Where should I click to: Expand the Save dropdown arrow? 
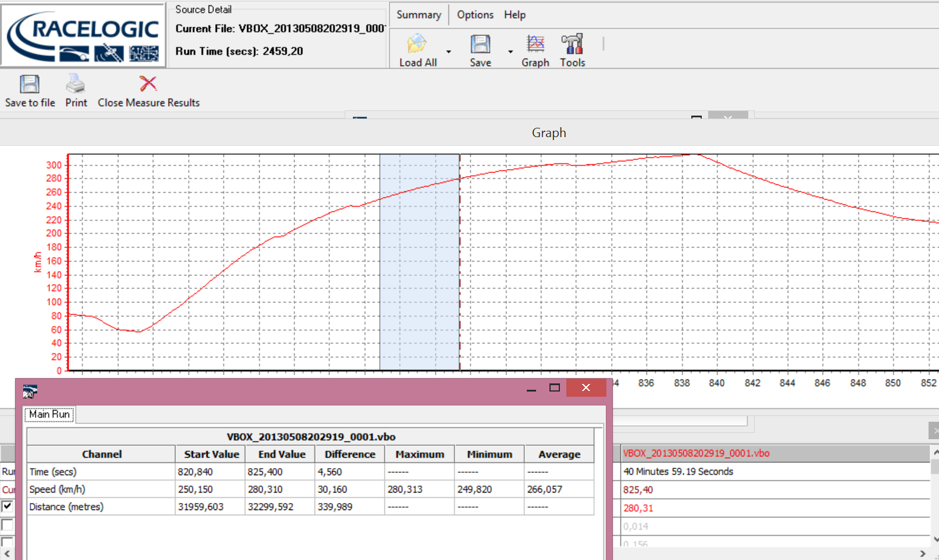(x=510, y=52)
